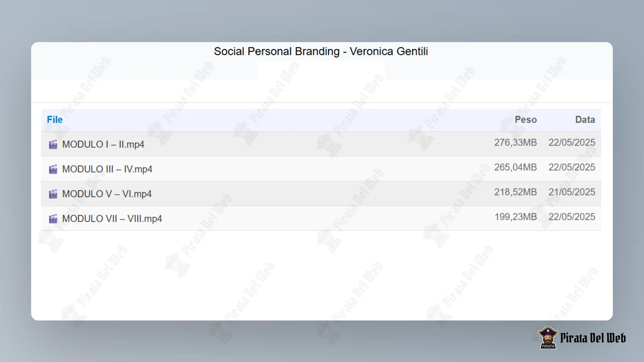Click the 265,04MB size value
This screenshot has width=644, height=362.
coord(515,167)
